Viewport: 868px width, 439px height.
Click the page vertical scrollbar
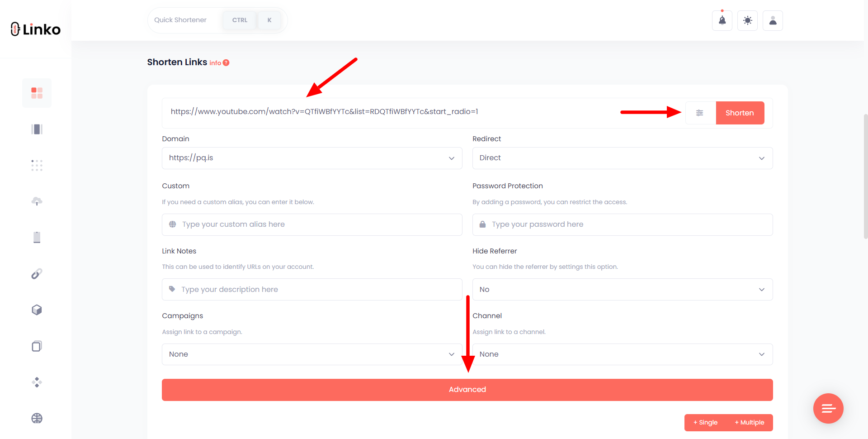click(865, 177)
